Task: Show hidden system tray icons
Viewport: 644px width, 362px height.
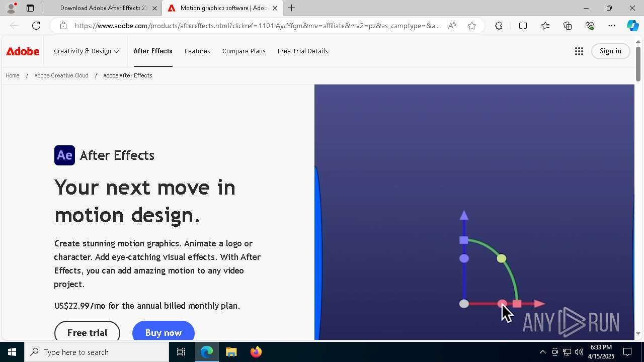Action: 542,352
